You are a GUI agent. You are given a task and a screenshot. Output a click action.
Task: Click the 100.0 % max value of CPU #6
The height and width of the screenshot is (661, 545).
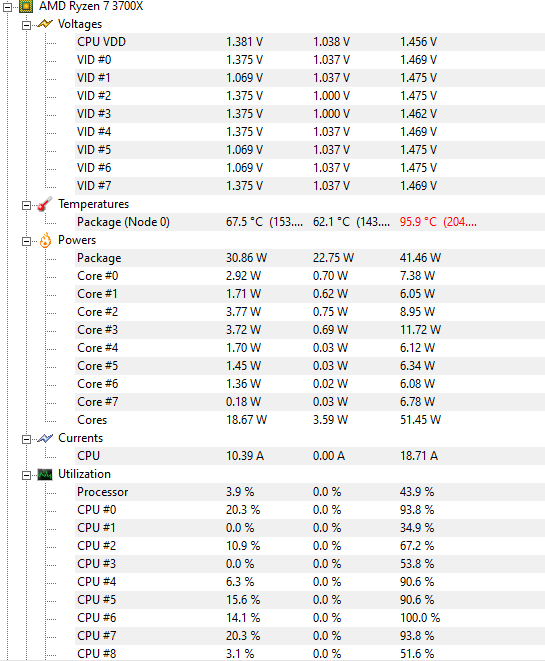(420, 618)
